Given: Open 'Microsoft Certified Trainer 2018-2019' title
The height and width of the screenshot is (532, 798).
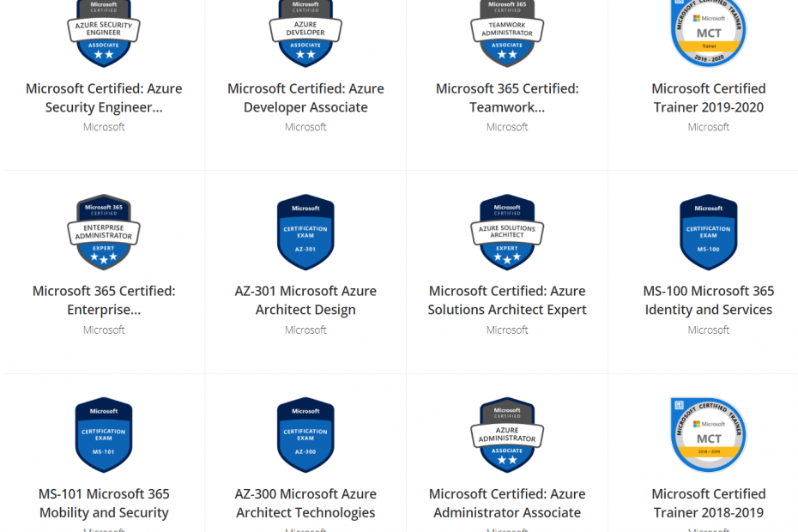Looking at the screenshot, I should pos(709,503).
